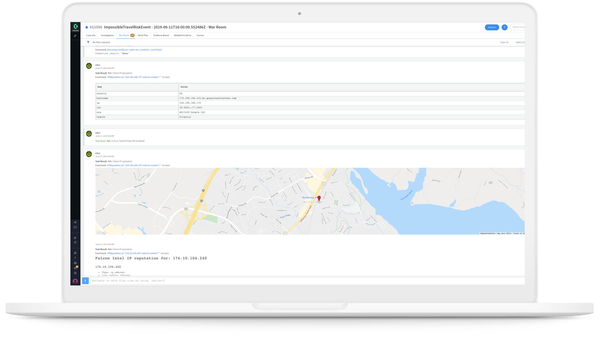This screenshot has width=596, height=364.
Task: Click the blue Actions button
Action: (492, 27)
